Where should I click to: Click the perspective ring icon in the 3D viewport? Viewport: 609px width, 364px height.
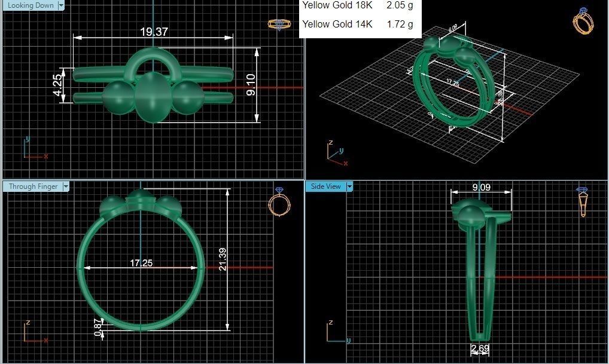583,21
